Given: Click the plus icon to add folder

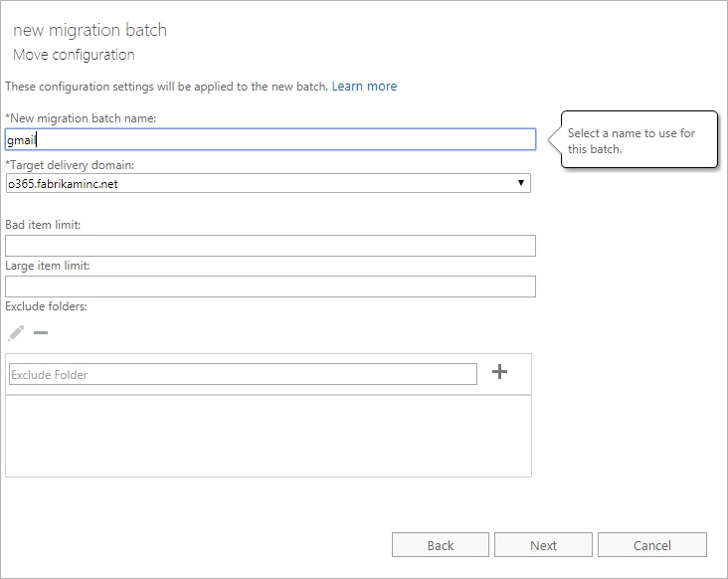Looking at the screenshot, I should [500, 372].
